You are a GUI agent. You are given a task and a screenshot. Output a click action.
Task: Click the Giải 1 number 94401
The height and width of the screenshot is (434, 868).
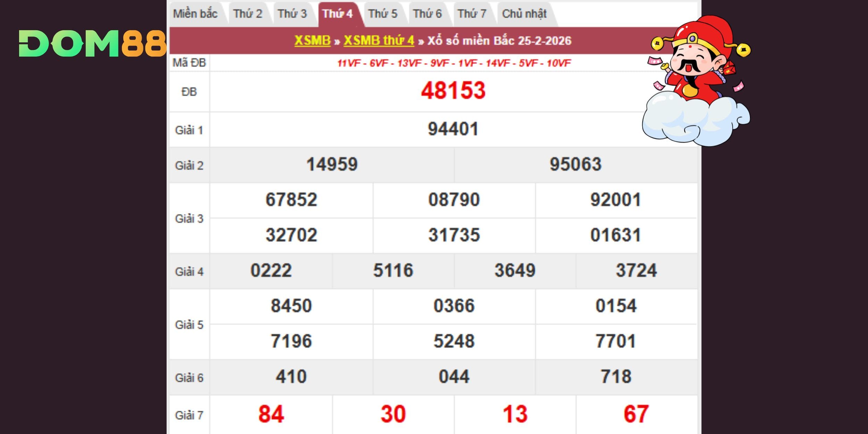453,129
